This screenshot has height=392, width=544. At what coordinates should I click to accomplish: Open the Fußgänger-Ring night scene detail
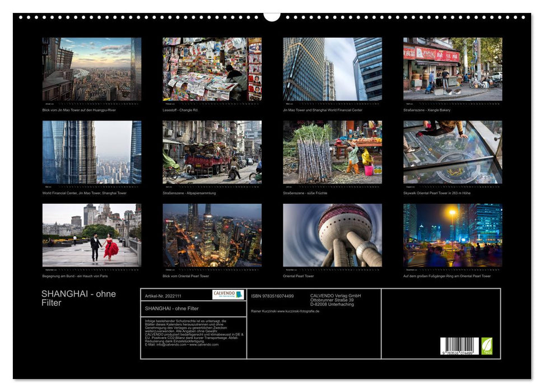pyautogui.click(x=452, y=235)
